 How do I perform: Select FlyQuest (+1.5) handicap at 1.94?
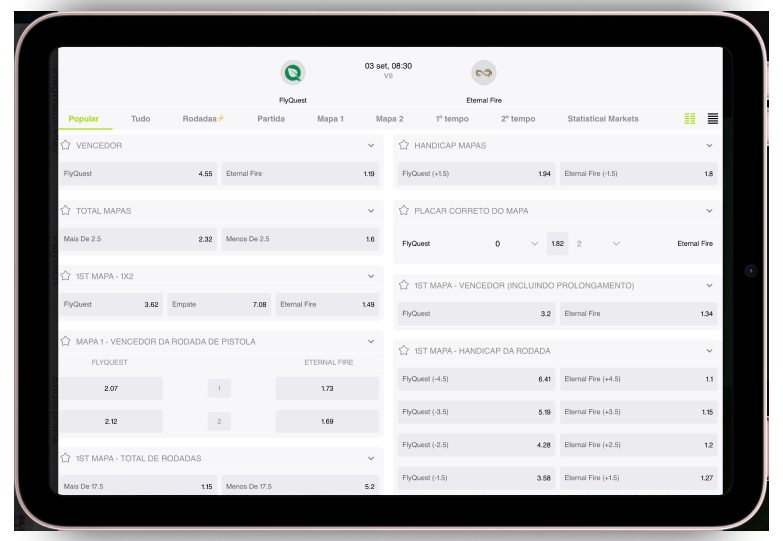point(476,174)
